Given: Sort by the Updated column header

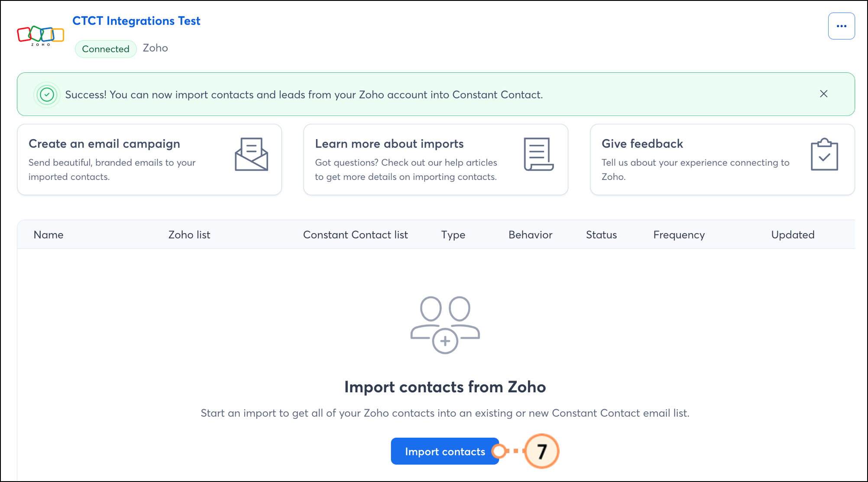Looking at the screenshot, I should pos(793,234).
